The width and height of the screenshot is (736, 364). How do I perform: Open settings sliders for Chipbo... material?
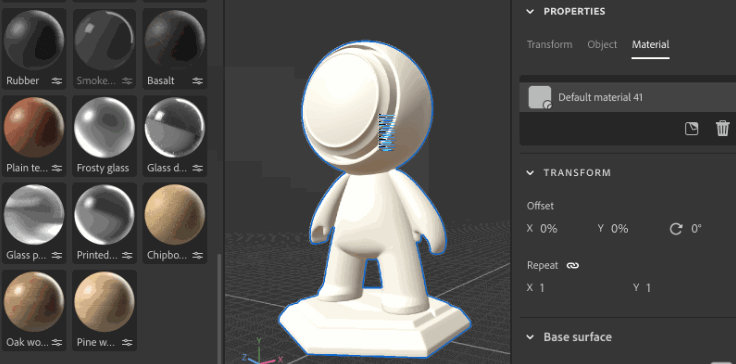(198, 256)
